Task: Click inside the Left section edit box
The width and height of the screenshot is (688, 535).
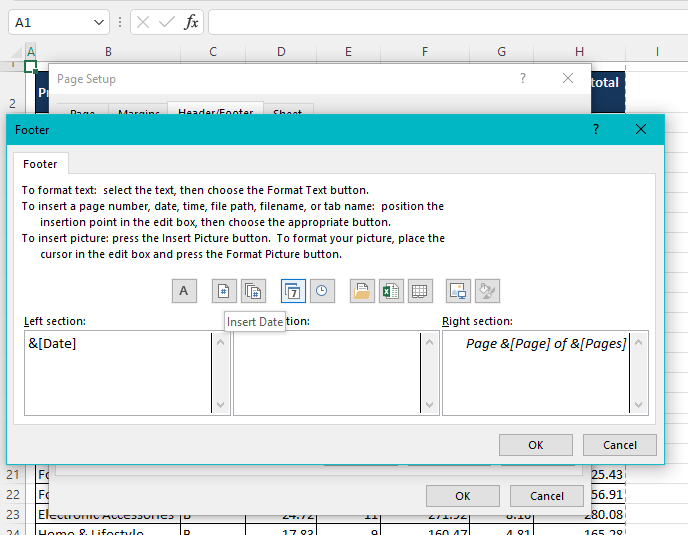Action: click(118, 372)
